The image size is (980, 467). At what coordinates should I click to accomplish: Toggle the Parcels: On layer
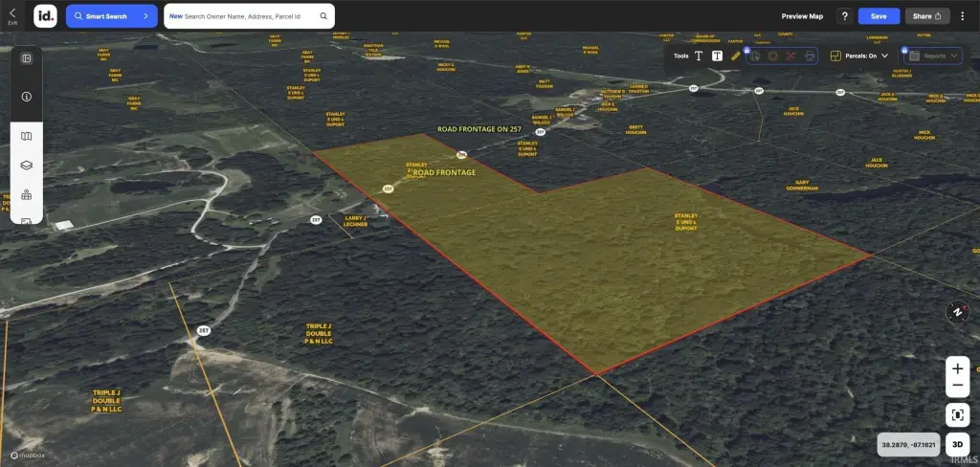[x=858, y=56]
